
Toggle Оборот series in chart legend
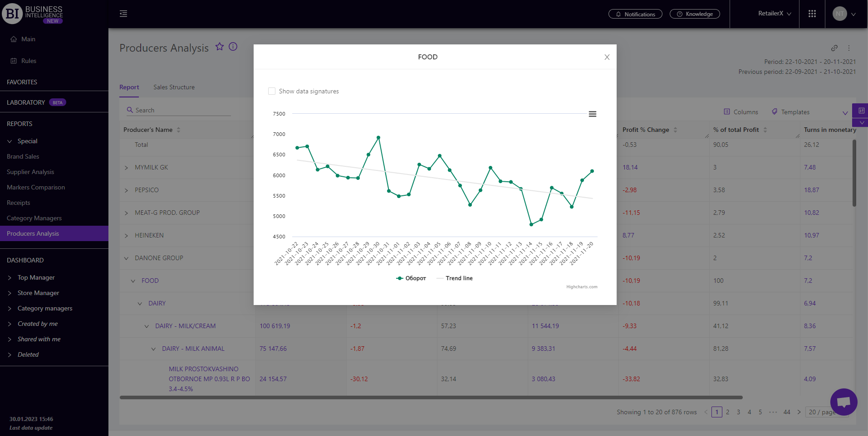click(x=411, y=278)
